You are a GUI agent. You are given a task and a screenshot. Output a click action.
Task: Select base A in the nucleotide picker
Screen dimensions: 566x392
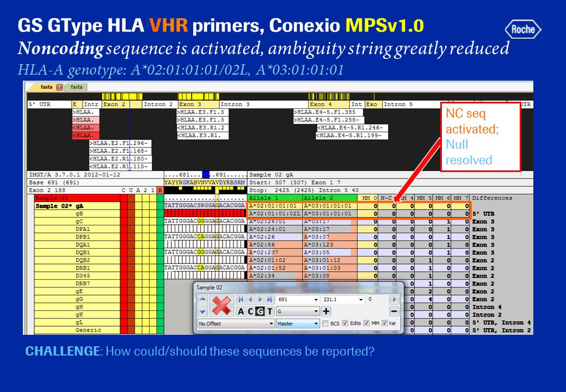point(241,311)
